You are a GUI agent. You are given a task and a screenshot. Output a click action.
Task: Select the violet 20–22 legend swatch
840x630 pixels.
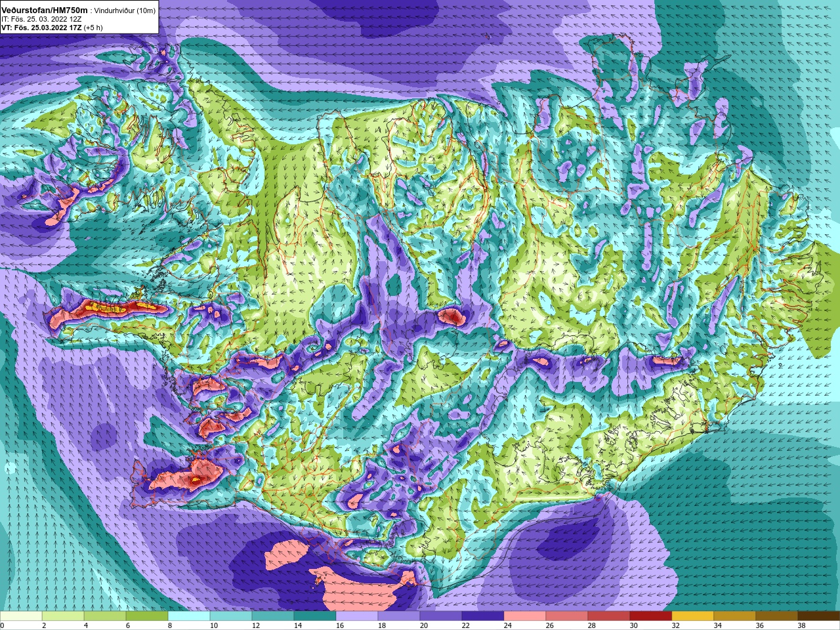pyautogui.click(x=441, y=616)
